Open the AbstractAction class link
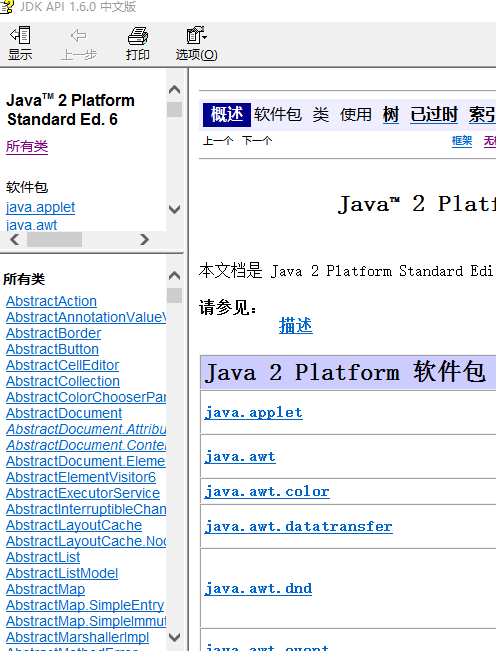 pos(51,301)
